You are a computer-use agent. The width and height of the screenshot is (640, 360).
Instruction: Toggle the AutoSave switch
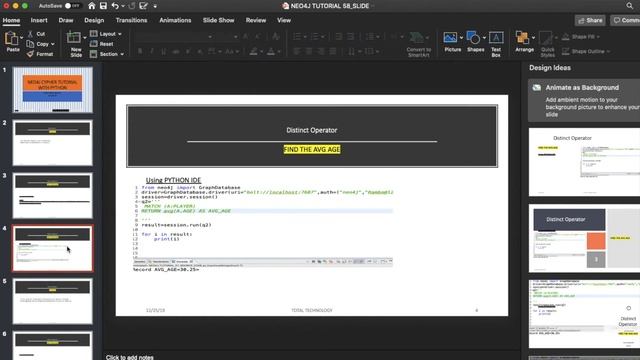click(73, 6)
